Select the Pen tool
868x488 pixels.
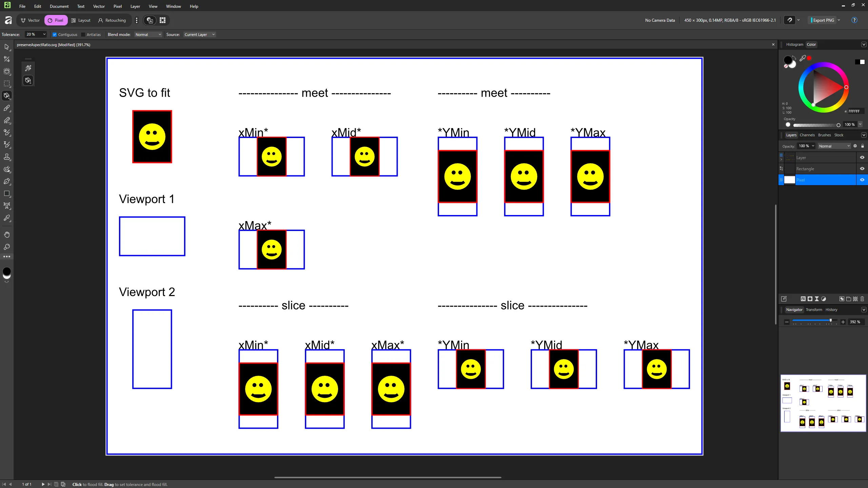point(7,181)
